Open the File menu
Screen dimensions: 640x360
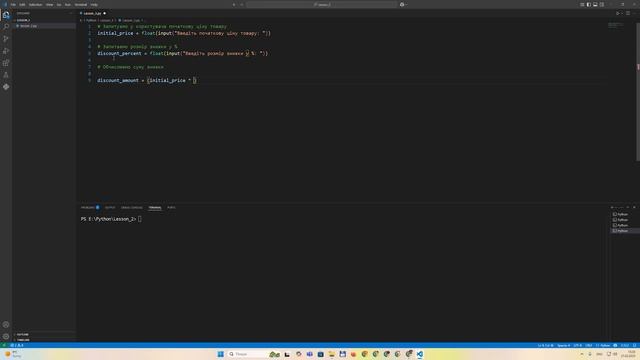pos(13,4)
